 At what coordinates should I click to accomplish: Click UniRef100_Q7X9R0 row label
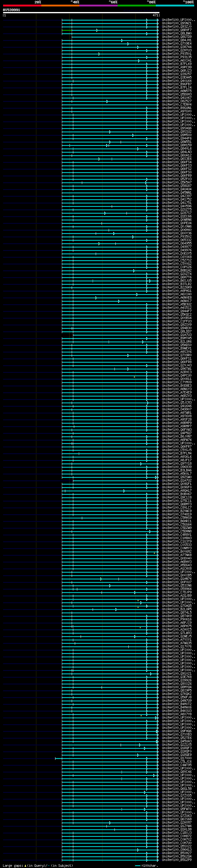(x=177, y=355)
